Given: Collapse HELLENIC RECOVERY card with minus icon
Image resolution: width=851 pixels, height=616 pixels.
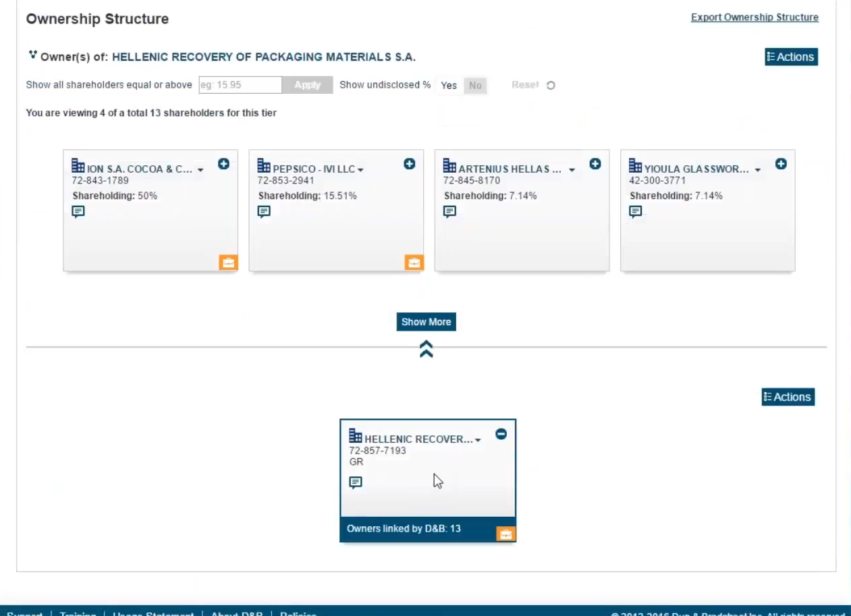Looking at the screenshot, I should click(x=501, y=434).
